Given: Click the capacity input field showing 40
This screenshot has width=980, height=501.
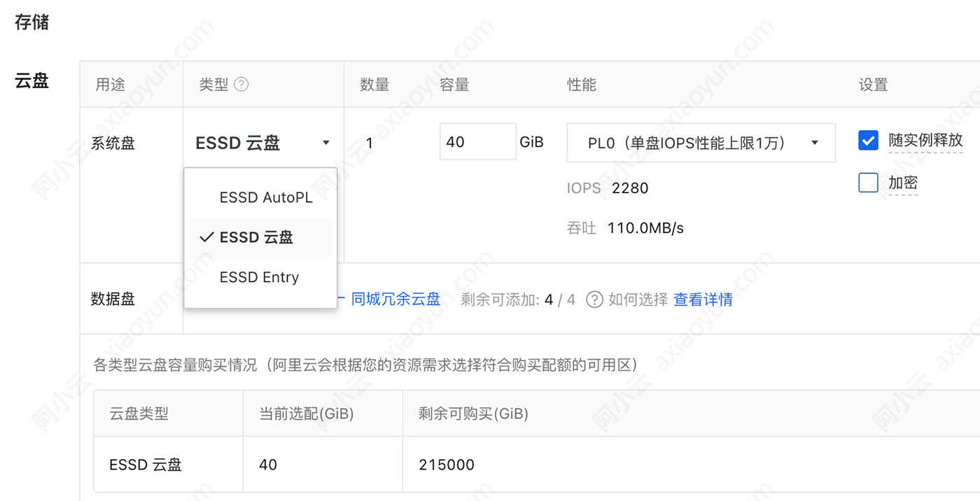Looking at the screenshot, I should tap(478, 141).
